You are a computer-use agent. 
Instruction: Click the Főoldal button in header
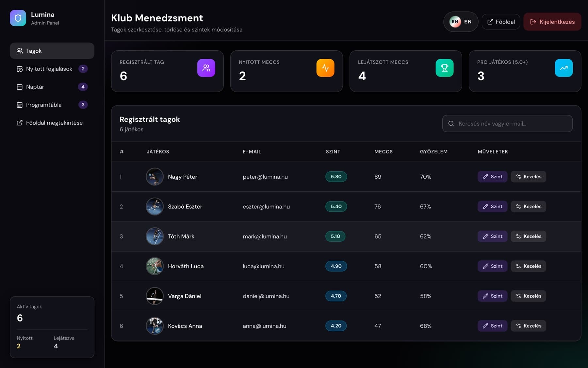[501, 22]
